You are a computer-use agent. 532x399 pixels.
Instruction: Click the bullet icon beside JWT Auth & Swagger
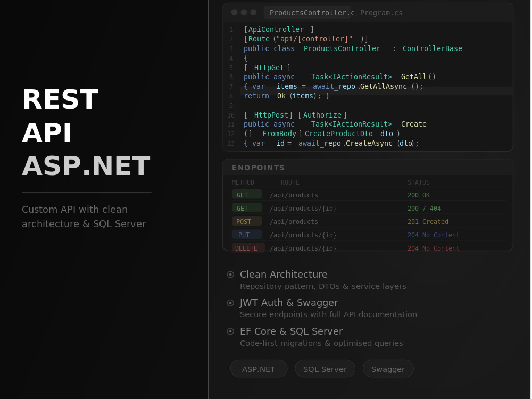tap(230, 303)
